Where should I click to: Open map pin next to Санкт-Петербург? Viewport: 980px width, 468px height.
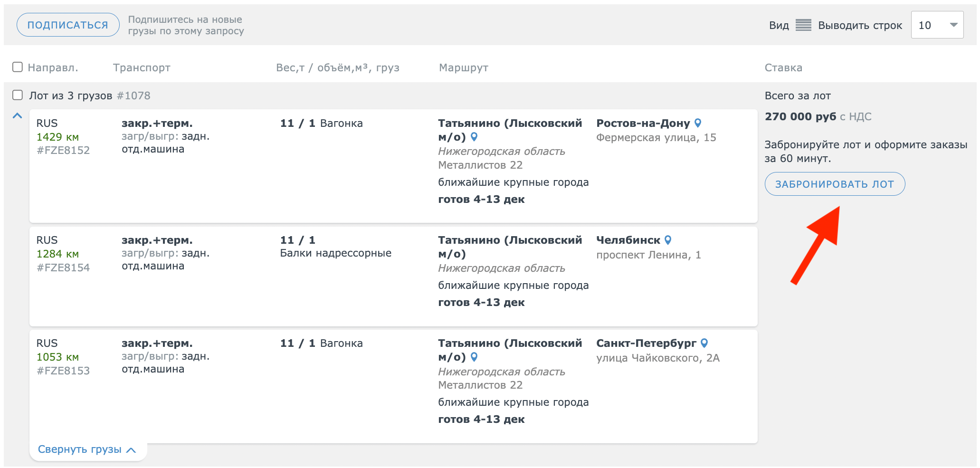pos(704,343)
